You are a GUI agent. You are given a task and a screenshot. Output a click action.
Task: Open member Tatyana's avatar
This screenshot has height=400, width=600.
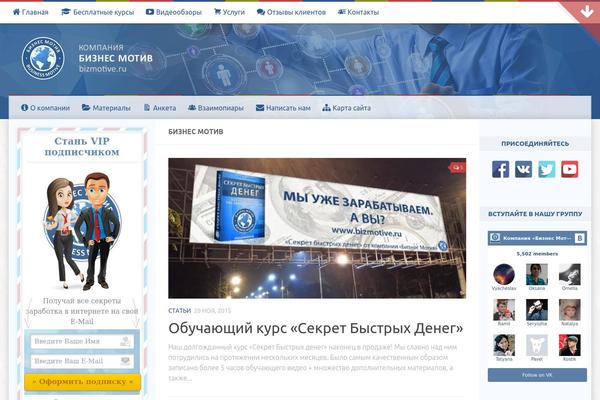click(504, 345)
